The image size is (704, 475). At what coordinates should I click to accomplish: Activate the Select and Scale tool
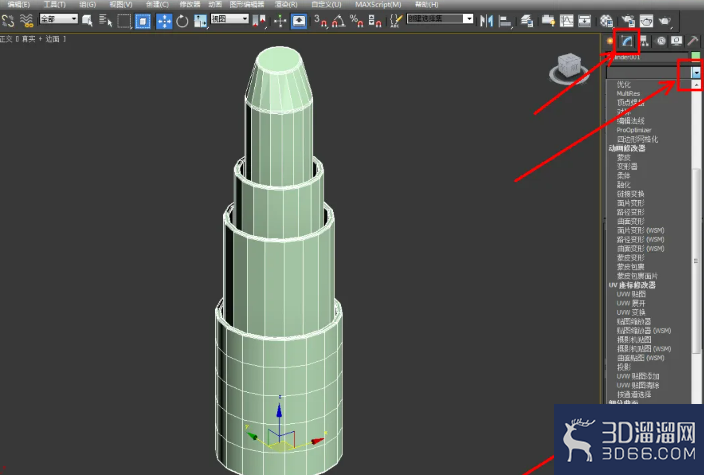(200, 21)
